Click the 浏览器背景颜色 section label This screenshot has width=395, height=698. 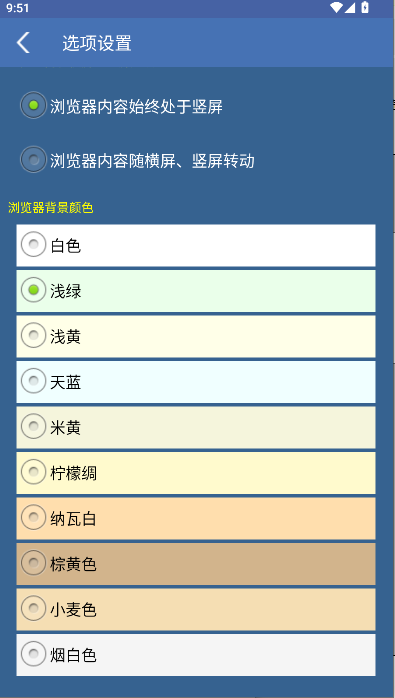point(50,207)
